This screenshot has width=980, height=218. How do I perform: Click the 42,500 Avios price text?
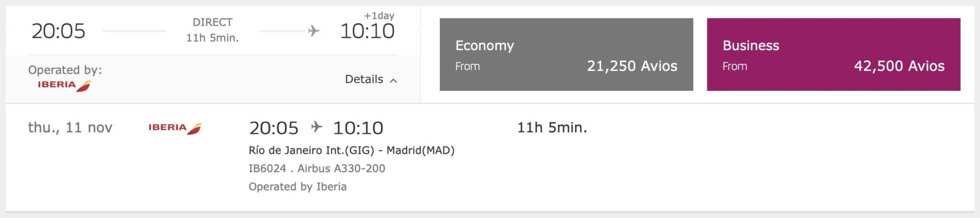pos(899,66)
